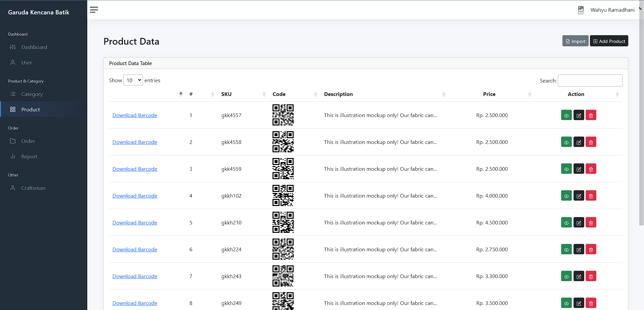644x310 pixels.
Task: Click the Import button
Action: pos(575,41)
